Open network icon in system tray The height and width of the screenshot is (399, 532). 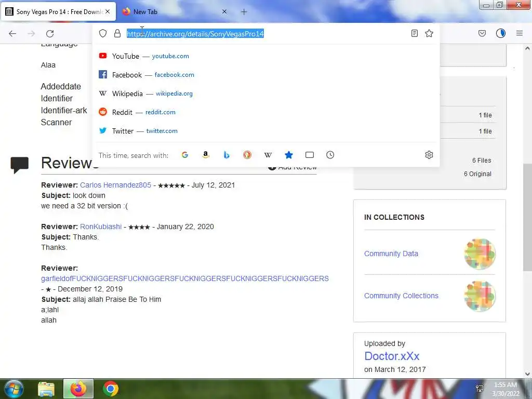coord(480,389)
